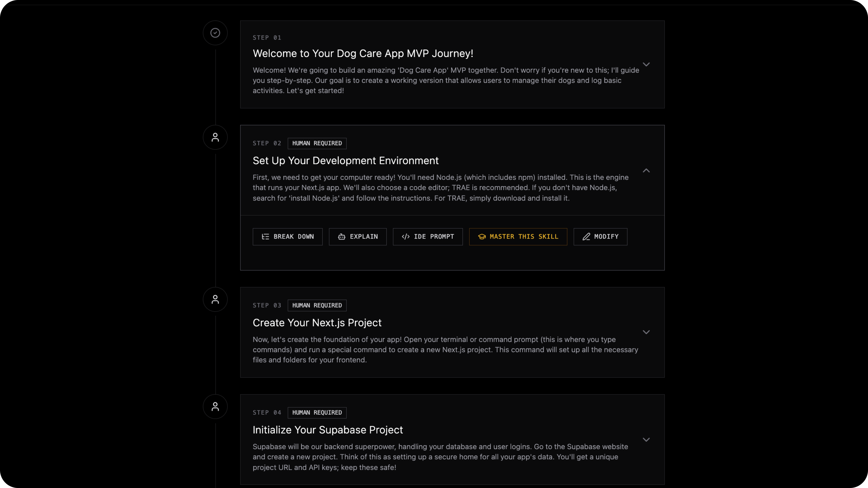The width and height of the screenshot is (868, 488).
Task: Click the Step 03 person icon
Action: (215, 299)
